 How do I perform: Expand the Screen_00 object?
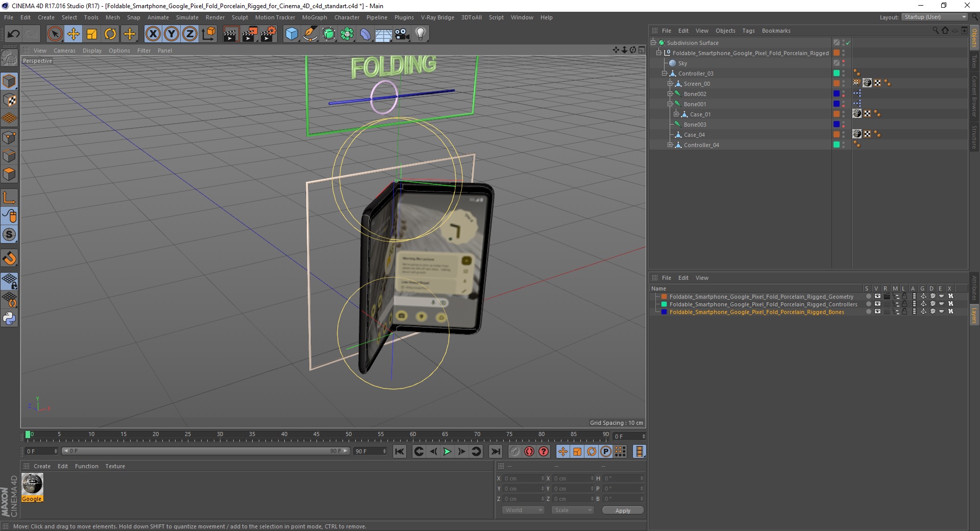click(x=670, y=84)
